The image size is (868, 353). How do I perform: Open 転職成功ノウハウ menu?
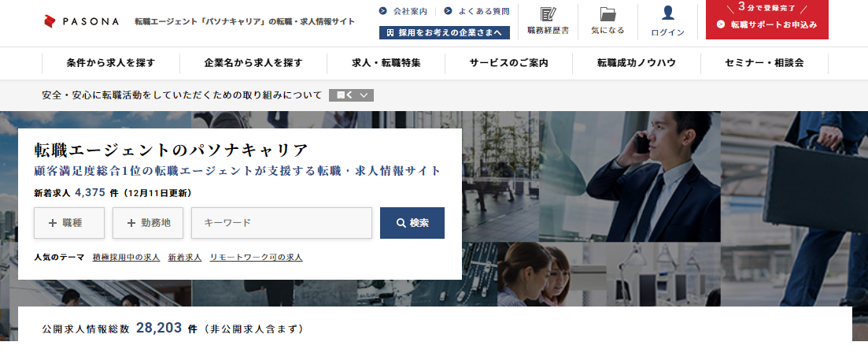click(637, 63)
